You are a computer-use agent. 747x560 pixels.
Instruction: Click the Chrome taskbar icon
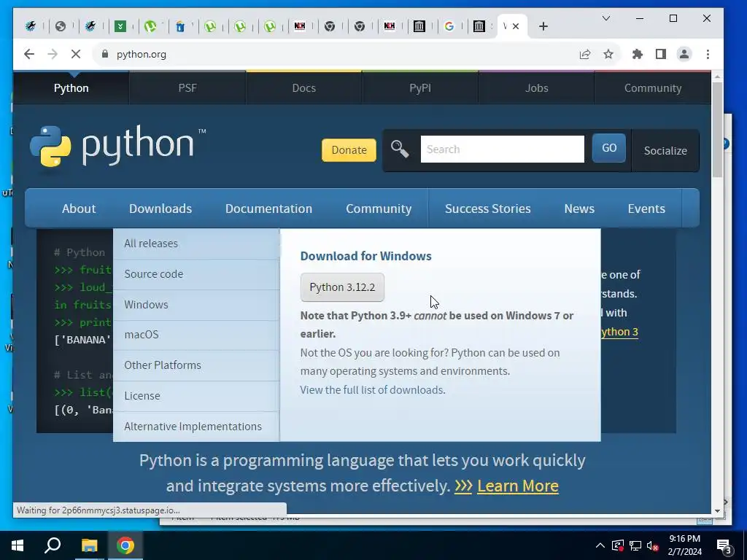(125, 545)
